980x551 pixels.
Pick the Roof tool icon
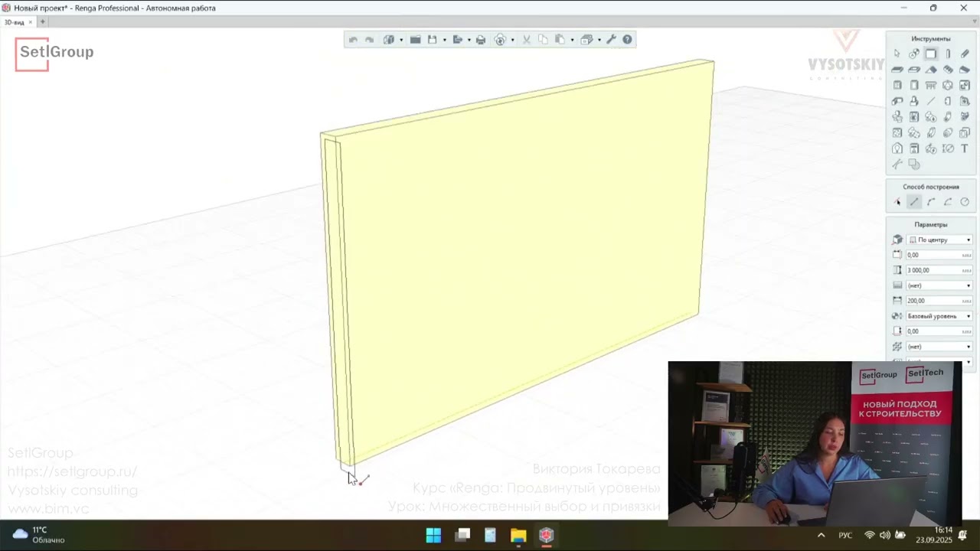(931, 70)
